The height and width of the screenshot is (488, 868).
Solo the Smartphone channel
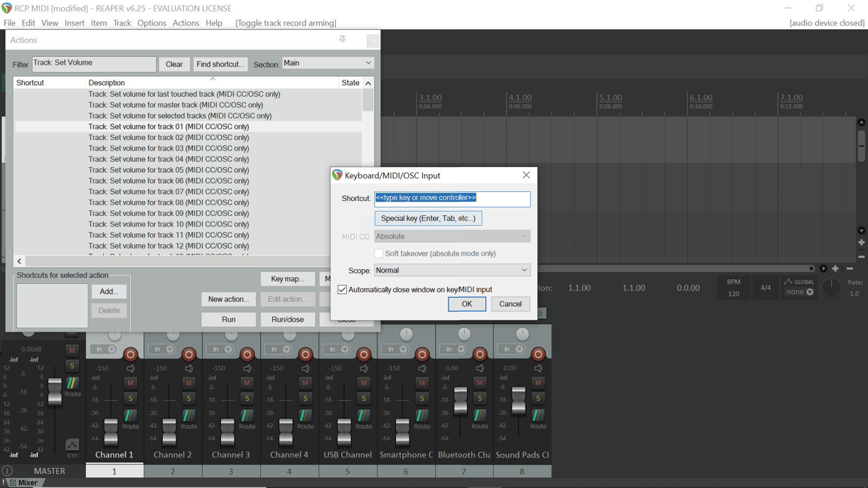(x=422, y=398)
